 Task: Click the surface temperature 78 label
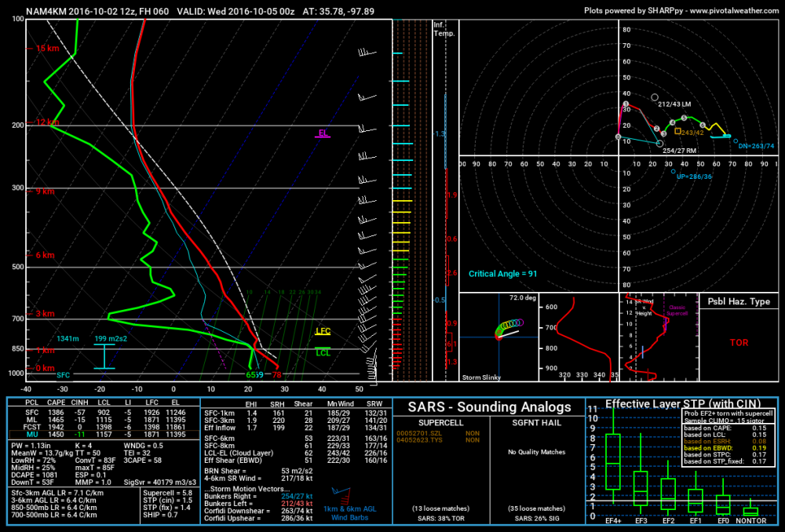276,374
